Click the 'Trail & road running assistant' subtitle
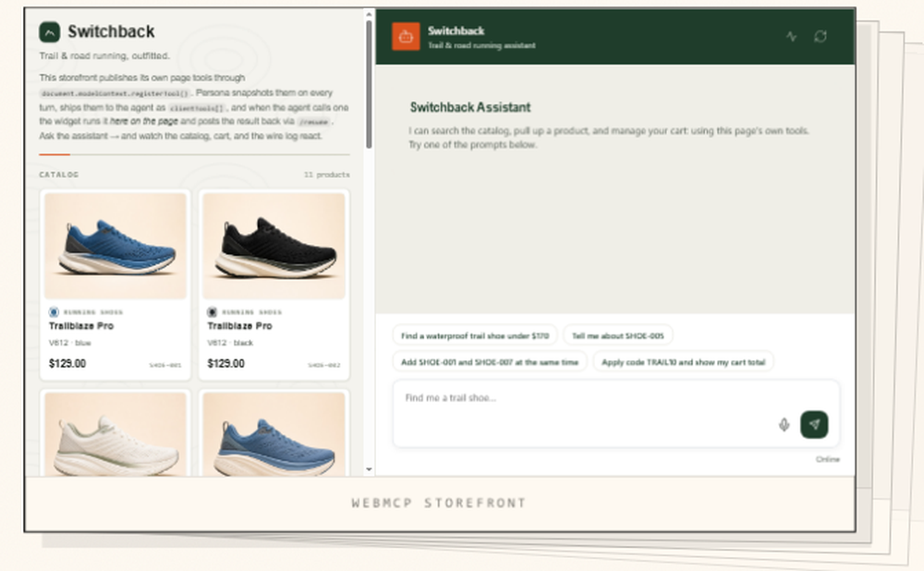 481,45
